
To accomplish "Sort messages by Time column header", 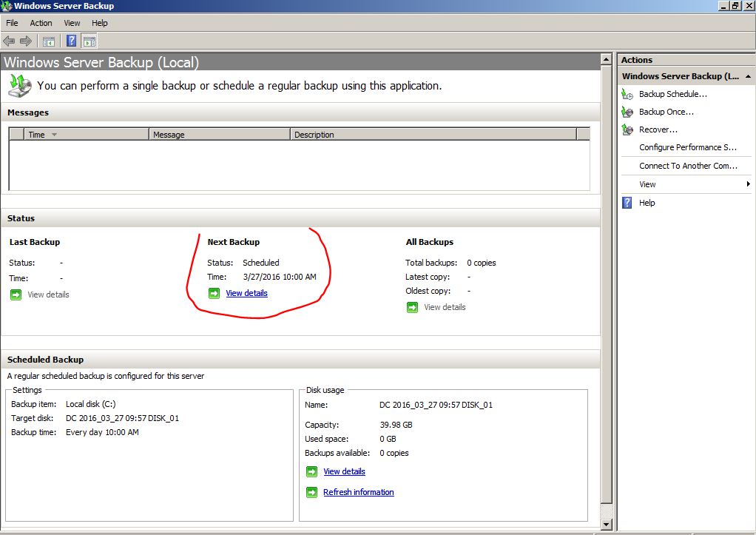I will pos(87,135).
